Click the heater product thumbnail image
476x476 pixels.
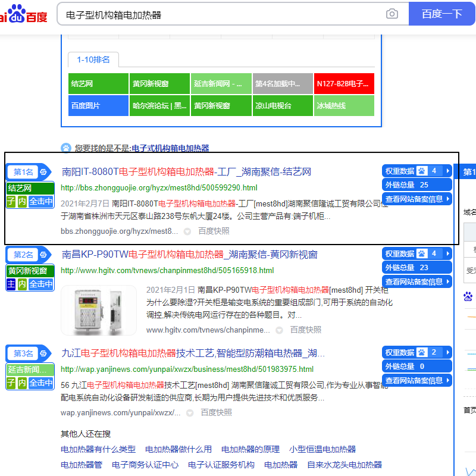click(99, 310)
